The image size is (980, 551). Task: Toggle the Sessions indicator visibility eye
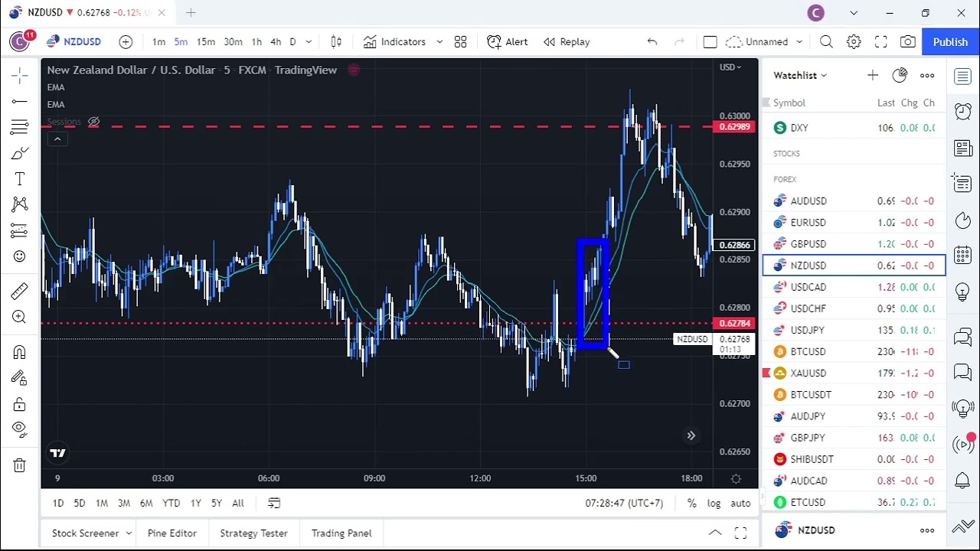tap(93, 122)
